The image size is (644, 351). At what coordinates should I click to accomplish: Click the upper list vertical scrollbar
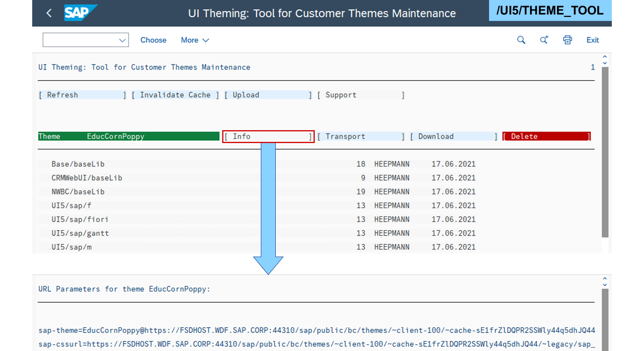click(605, 152)
